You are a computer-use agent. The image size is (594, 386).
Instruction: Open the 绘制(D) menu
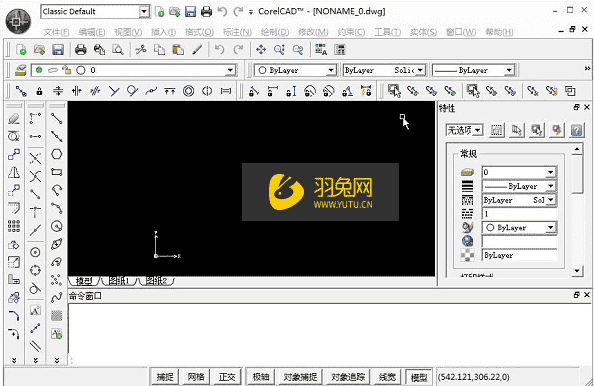[275, 32]
